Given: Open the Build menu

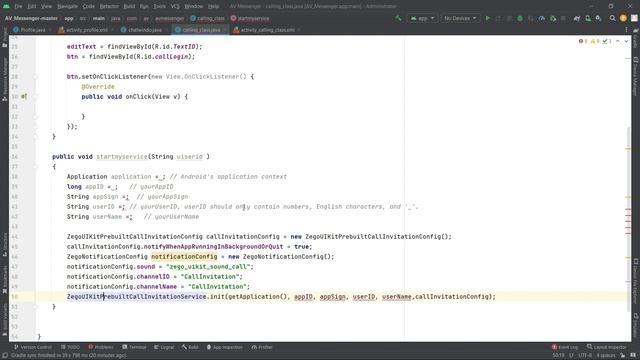Looking at the screenshot, I should 129,6.
